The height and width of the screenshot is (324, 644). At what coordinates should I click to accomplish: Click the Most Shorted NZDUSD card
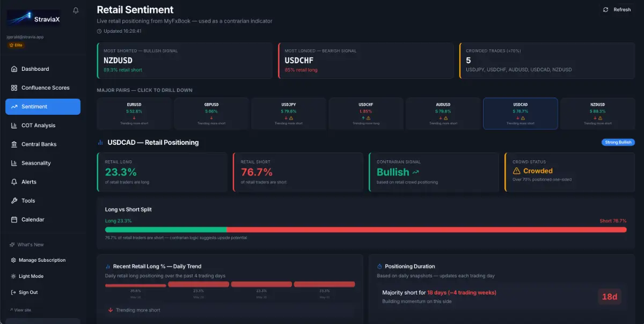[x=185, y=61]
